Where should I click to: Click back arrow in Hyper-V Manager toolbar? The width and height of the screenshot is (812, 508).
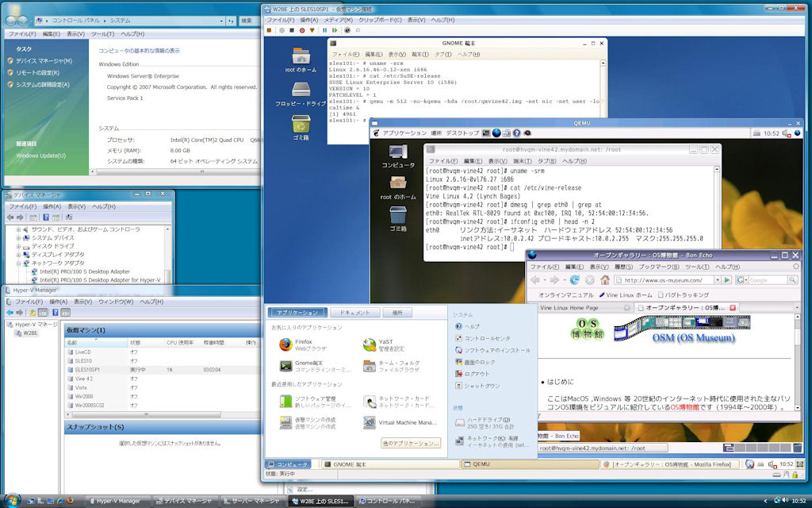(10, 313)
